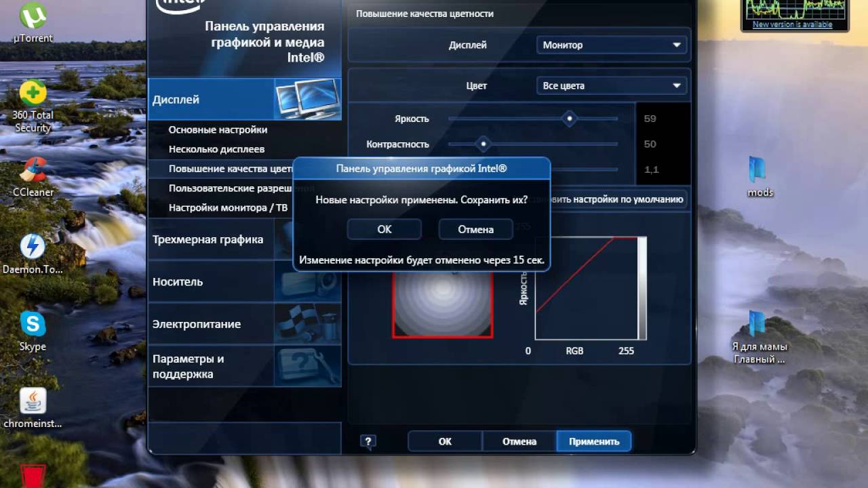Image resolution: width=868 pixels, height=488 pixels.
Task: Click the question mark help icon
Action: (x=368, y=442)
